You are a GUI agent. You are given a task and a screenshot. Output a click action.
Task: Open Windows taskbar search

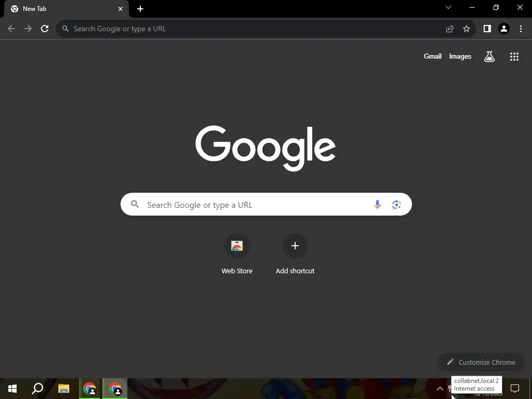pyautogui.click(x=37, y=389)
